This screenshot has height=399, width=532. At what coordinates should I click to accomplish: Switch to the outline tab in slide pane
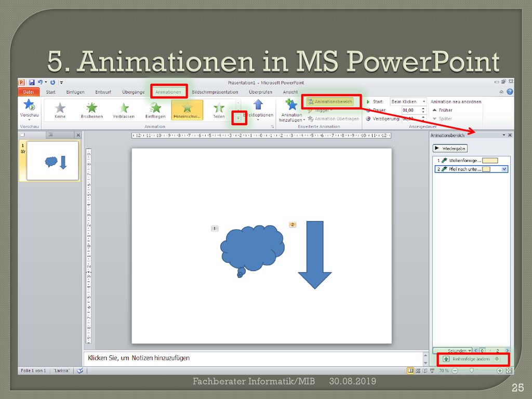tap(50, 135)
